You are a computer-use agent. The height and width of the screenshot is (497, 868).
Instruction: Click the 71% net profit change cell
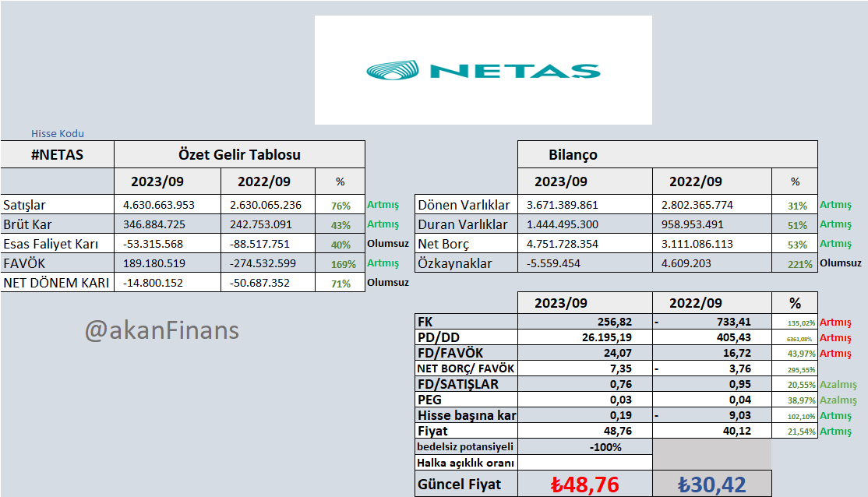click(x=340, y=283)
